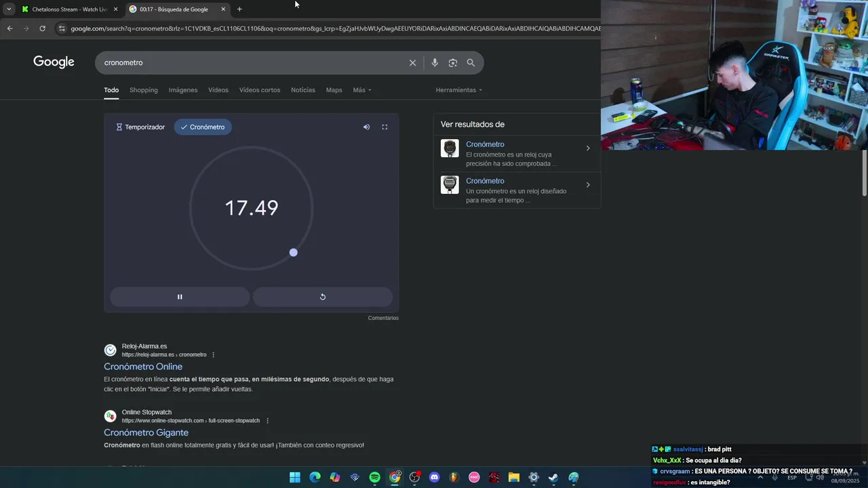
Task: Expand the Más dropdown
Action: click(362, 90)
